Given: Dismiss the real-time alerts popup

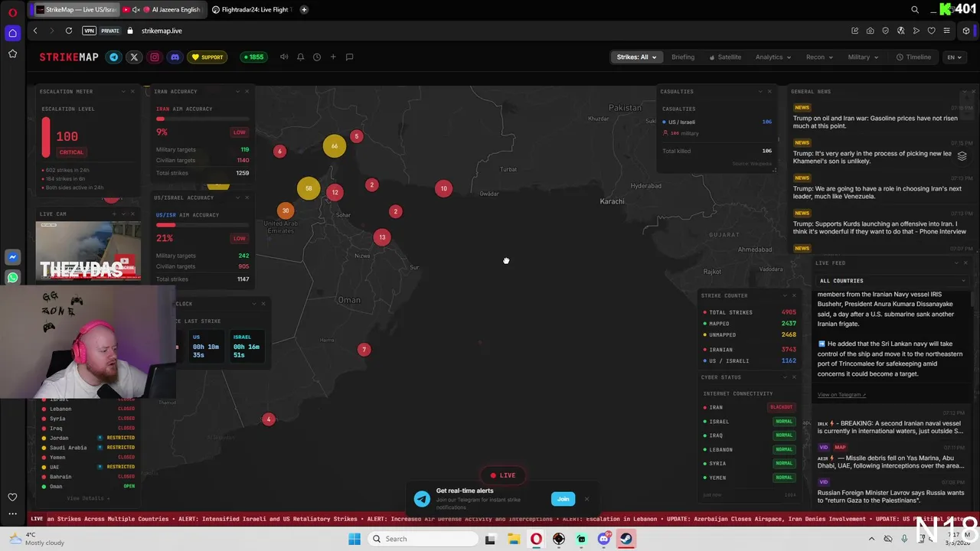Looking at the screenshot, I should click(x=586, y=499).
